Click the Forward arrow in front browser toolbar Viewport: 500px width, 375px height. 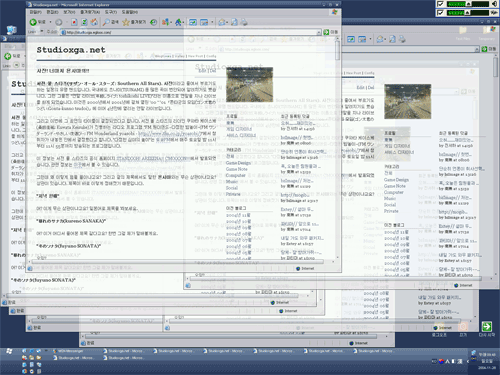click(59, 22)
